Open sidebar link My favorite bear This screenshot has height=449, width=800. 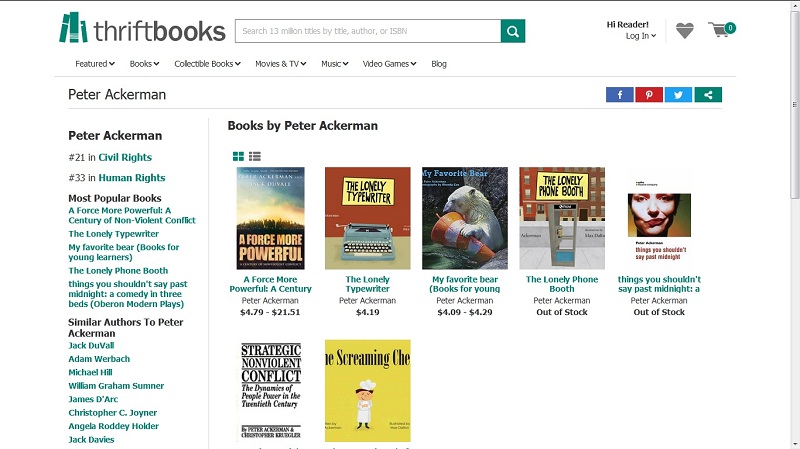124,252
